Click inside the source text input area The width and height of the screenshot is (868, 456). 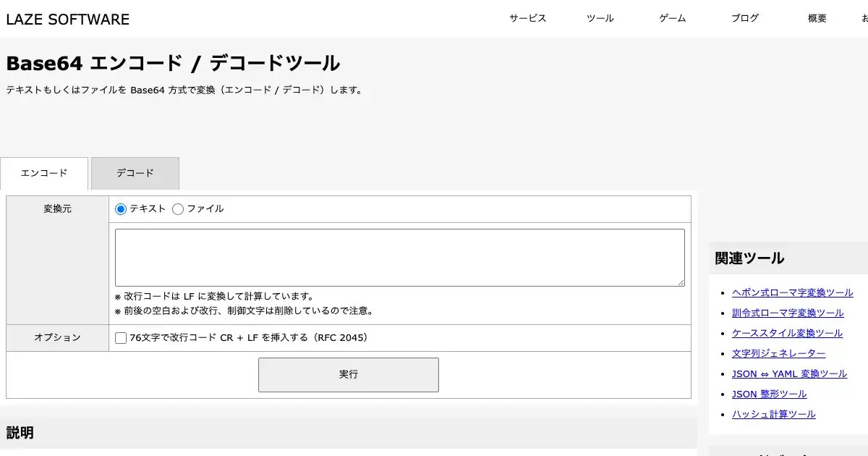tap(399, 258)
